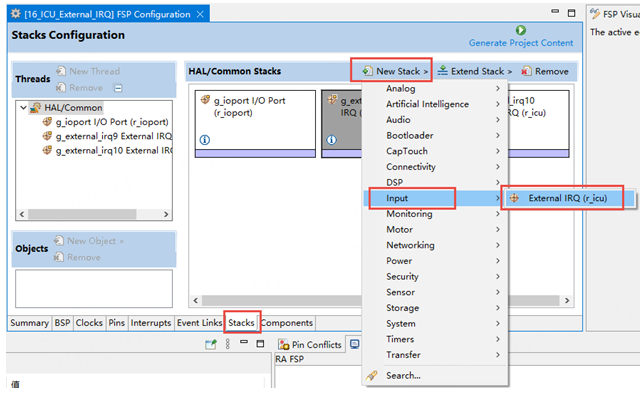
Task: Open the Timers submenu
Action: coord(435,339)
